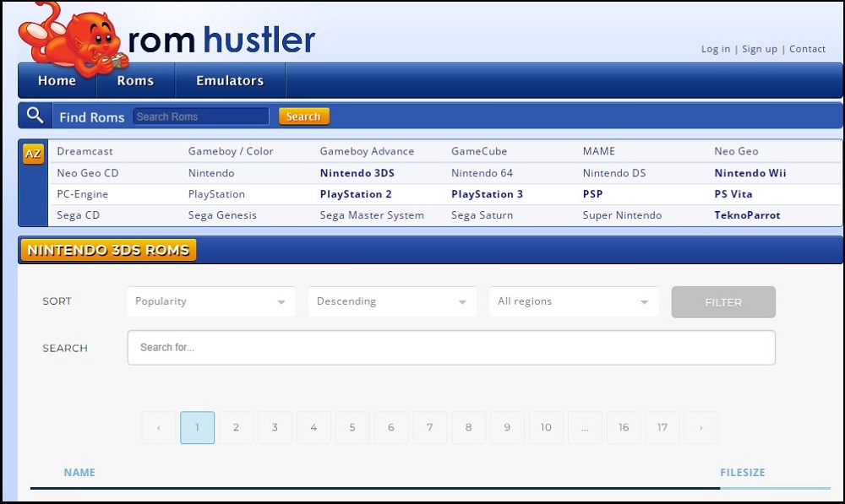Viewport: 845px width, 504px height.
Task: Open the Emulators menu tab
Action: point(230,81)
